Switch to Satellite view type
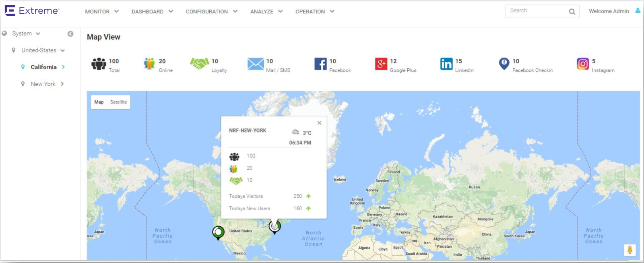The width and height of the screenshot is (644, 263). tap(118, 102)
